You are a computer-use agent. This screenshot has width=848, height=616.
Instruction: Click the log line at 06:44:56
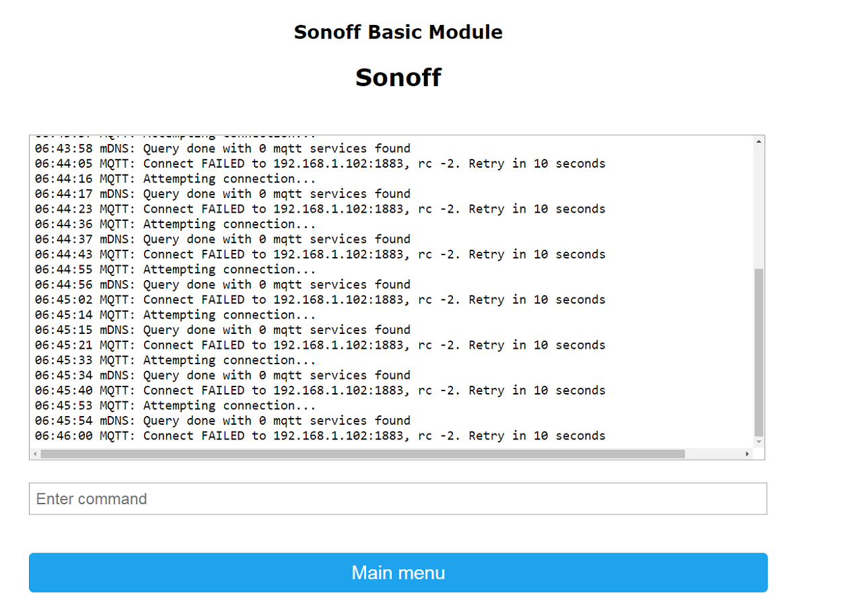click(x=223, y=284)
